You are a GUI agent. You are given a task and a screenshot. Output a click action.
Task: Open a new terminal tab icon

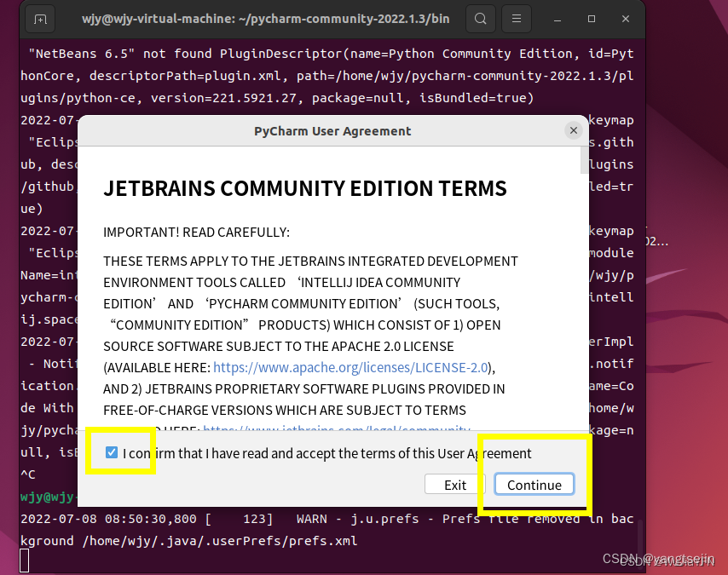coord(40,19)
